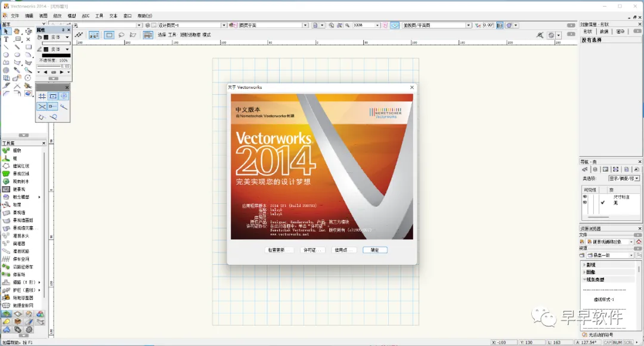Select the Fillet tool
644x346 pixels.
[6, 93]
